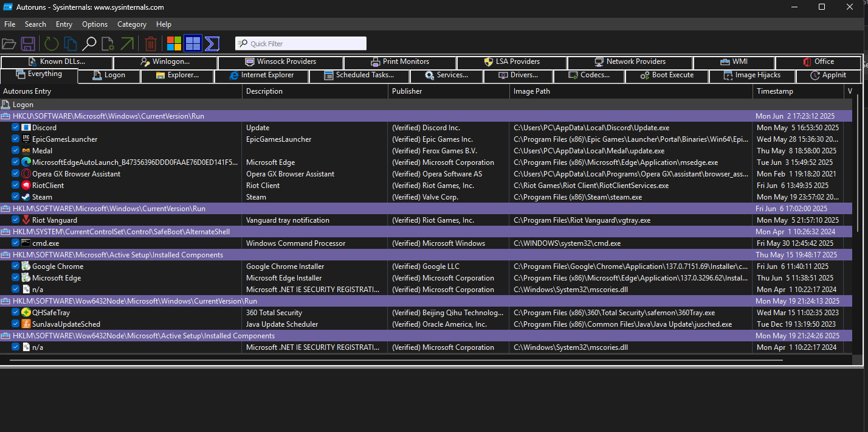Click the cmd.exe console icon
The image size is (868, 432).
coord(26,243)
